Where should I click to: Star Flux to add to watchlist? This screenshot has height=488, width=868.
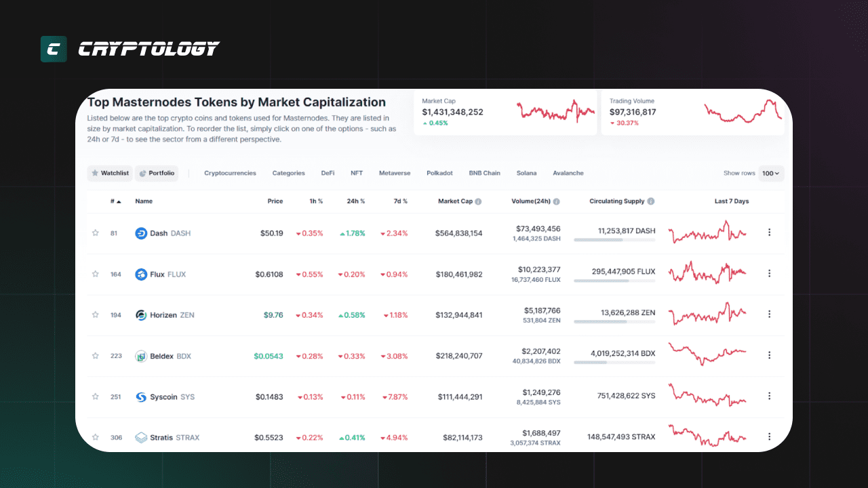point(96,274)
